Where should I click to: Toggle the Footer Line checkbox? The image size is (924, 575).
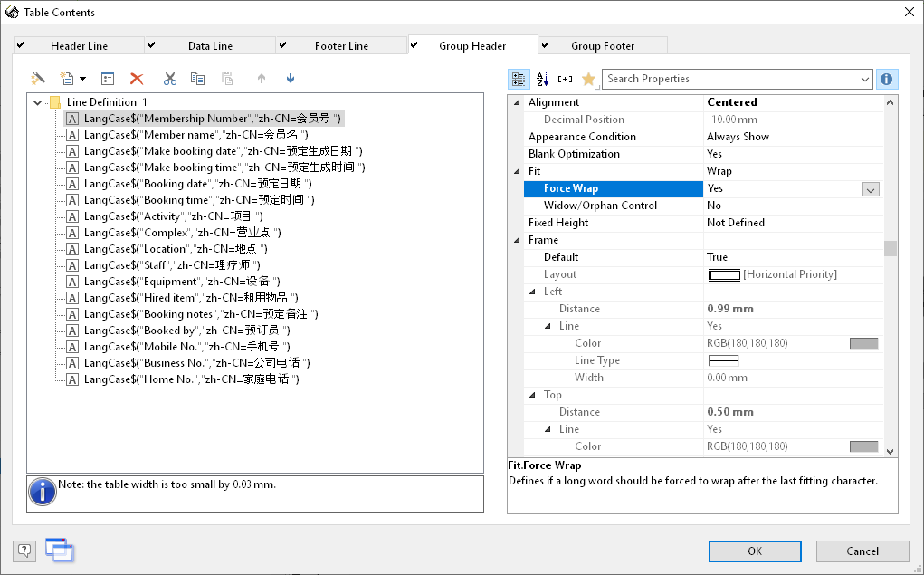(x=283, y=44)
